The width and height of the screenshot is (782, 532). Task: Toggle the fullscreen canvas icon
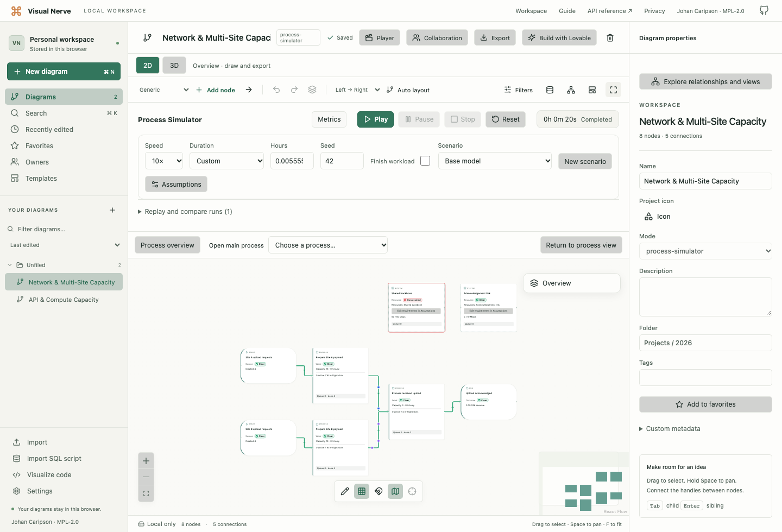coord(613,90)
